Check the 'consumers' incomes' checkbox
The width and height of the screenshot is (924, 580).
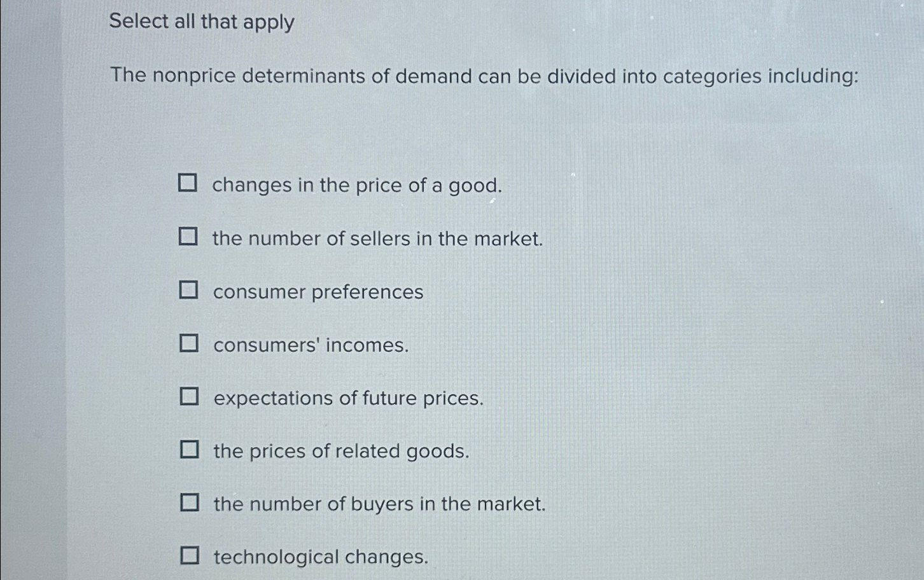(x=188, y=344)
